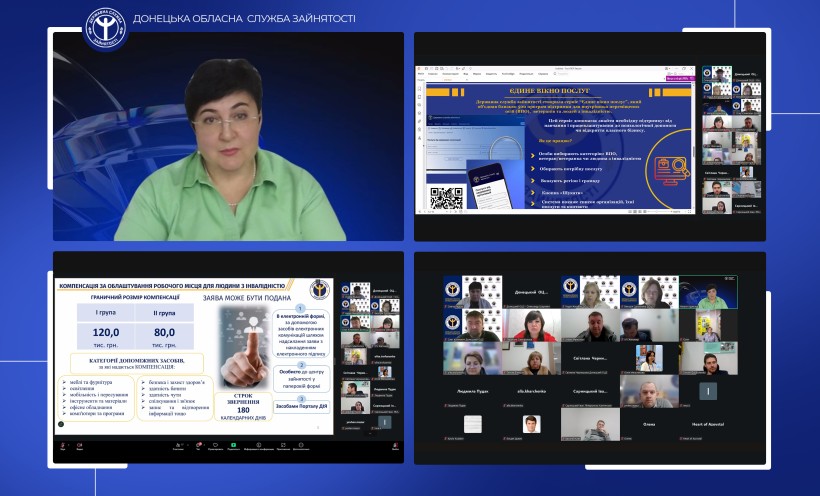The height and width of the screenshot is (496, 820).
Task: Select the 'Heart of Azovstal' participant tile
Action: [709, 423]
